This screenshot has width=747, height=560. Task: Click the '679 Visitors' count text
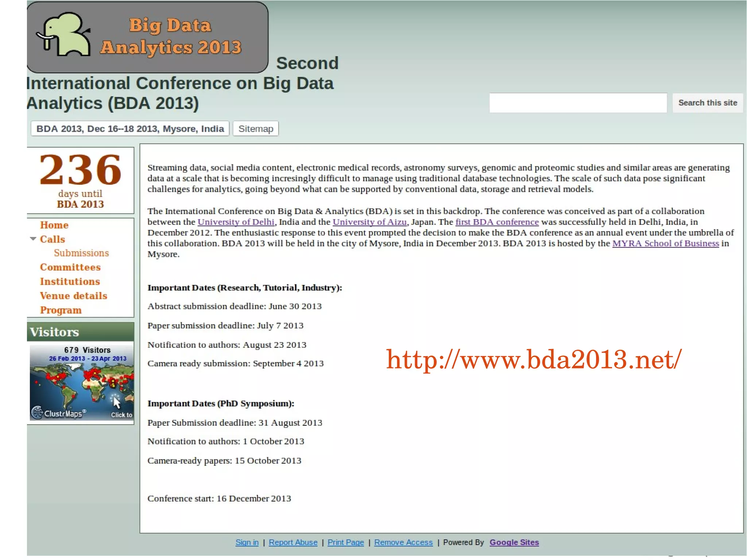(x=87, y=350)
